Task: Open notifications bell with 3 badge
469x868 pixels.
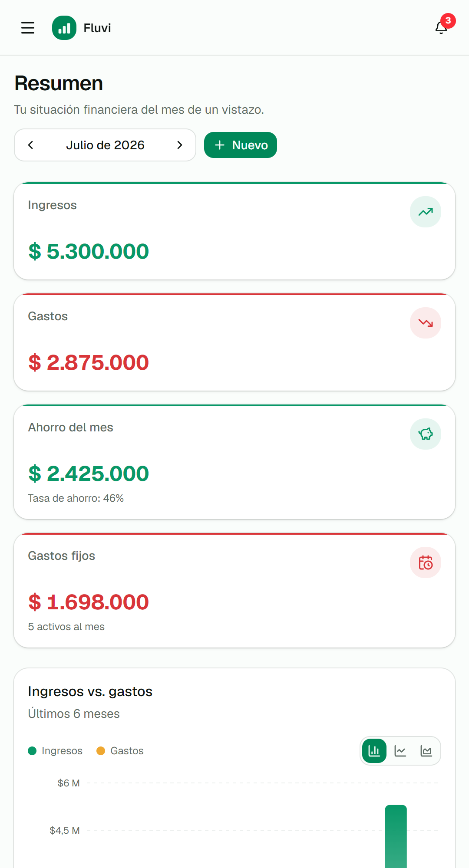Action: (441, 28)
